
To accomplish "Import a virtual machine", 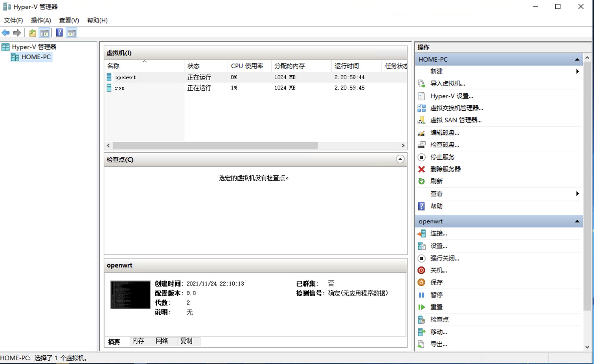I will click(x=447, y=84).
